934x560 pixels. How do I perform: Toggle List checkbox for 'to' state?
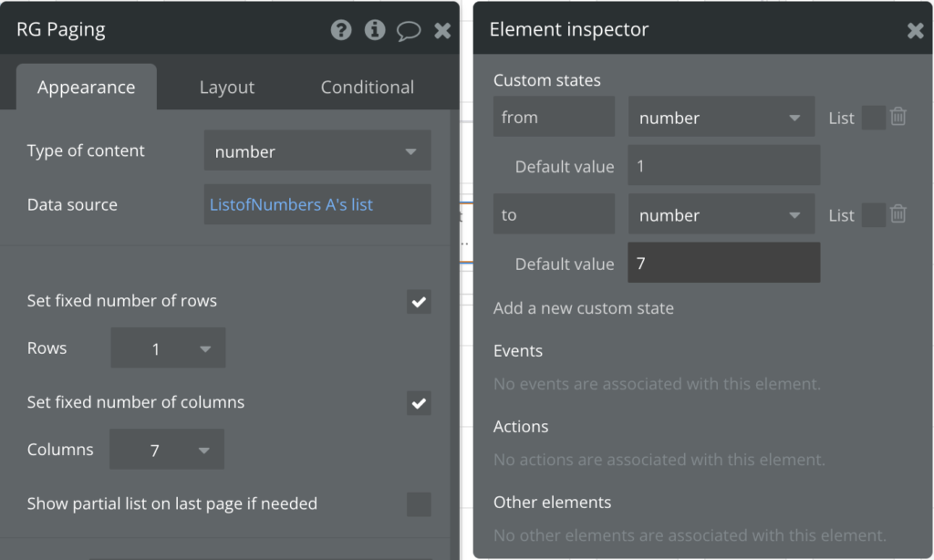[x=874, y=214]
